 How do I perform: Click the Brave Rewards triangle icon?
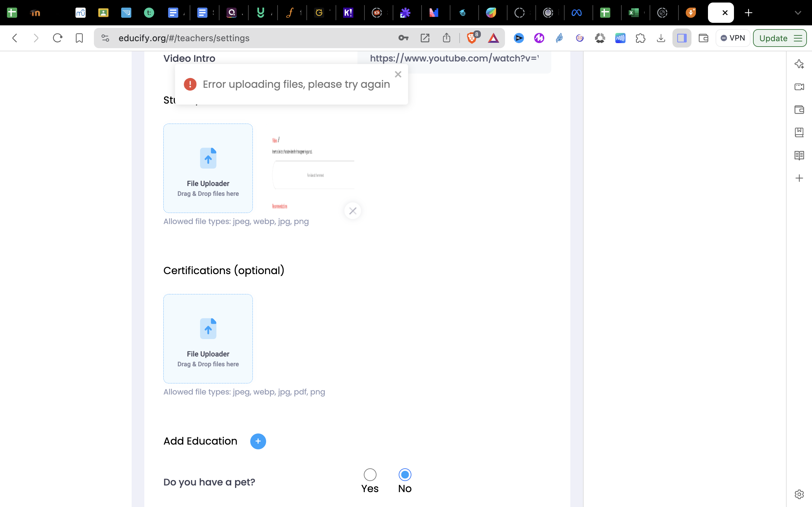click(493, 38)
